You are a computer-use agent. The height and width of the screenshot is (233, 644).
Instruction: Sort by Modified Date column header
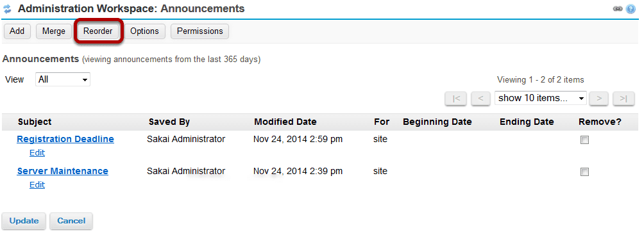coord(285,122)
